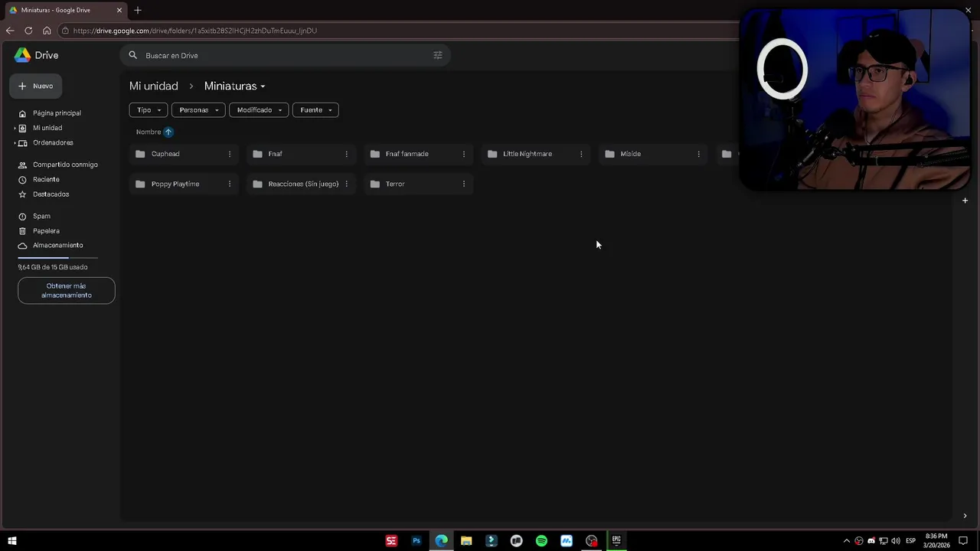Open the Little Nightmare folder
The width and height of the screenshot is (980, 551).
click(x=536, y=154)
